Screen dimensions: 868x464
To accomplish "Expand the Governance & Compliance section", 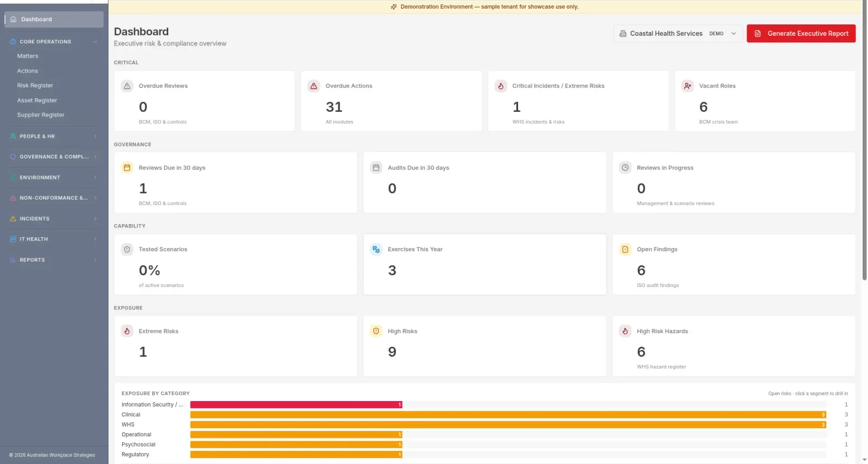I will pos(95,157).
